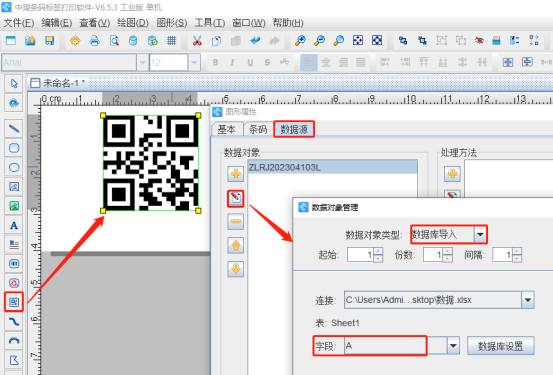Select the QR code on canvas

(x=151, y=163)
